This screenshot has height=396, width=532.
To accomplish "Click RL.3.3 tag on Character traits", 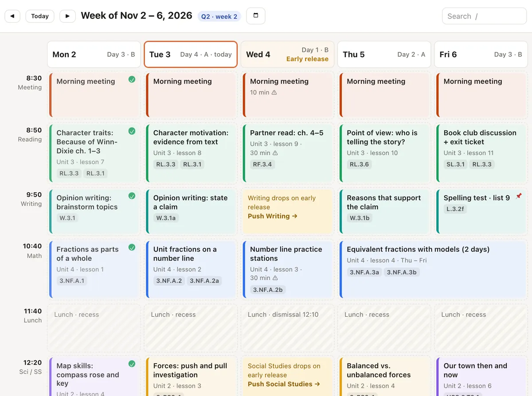I will (x=69, y=173).
